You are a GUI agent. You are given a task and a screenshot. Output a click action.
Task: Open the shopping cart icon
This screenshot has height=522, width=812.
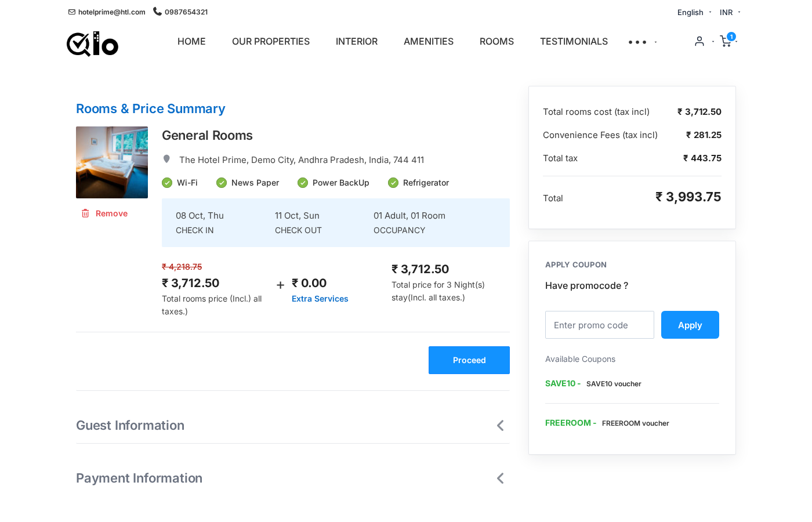726,41
